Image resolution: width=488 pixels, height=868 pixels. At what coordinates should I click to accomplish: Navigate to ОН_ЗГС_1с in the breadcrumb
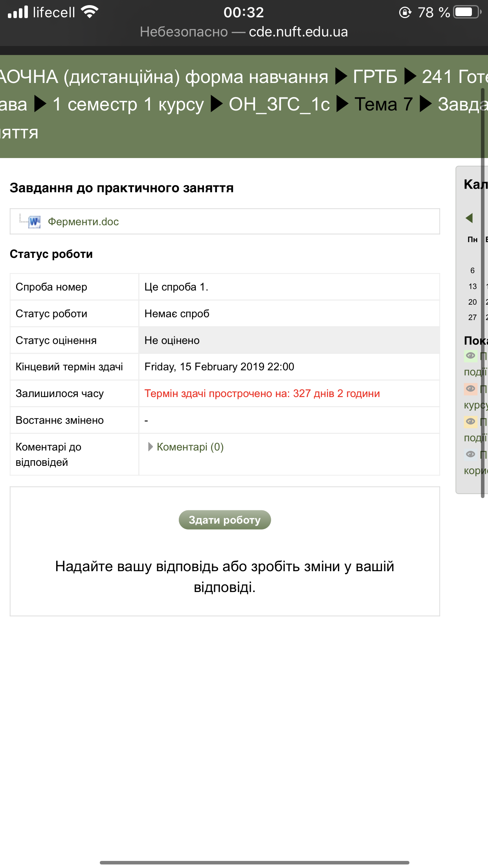[279, 105]
